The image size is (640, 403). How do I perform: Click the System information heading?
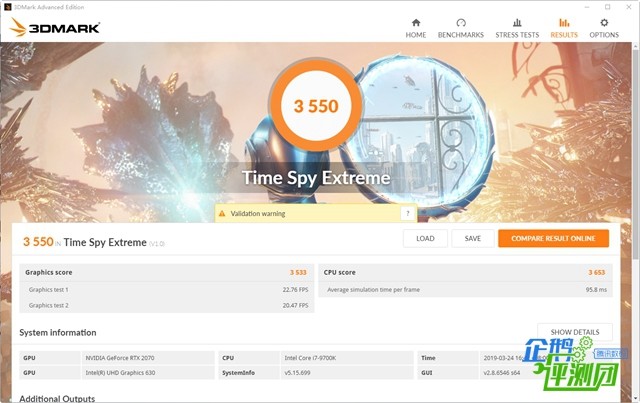click(x=58, y=332)
